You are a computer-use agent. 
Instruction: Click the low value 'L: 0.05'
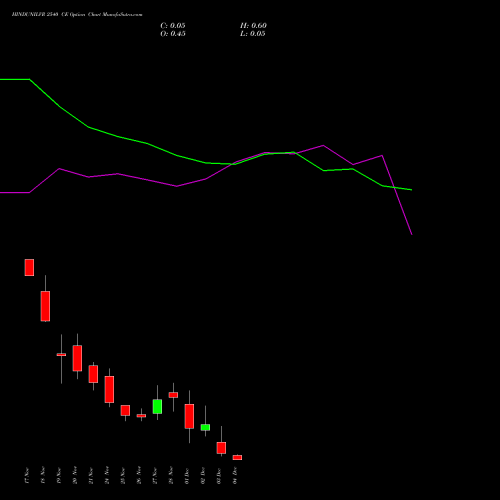253,34
